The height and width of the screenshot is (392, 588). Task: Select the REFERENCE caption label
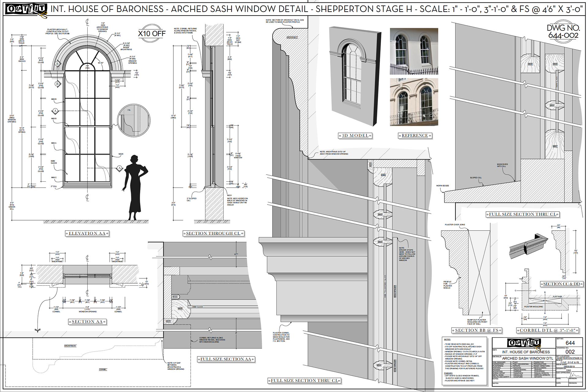415,135
